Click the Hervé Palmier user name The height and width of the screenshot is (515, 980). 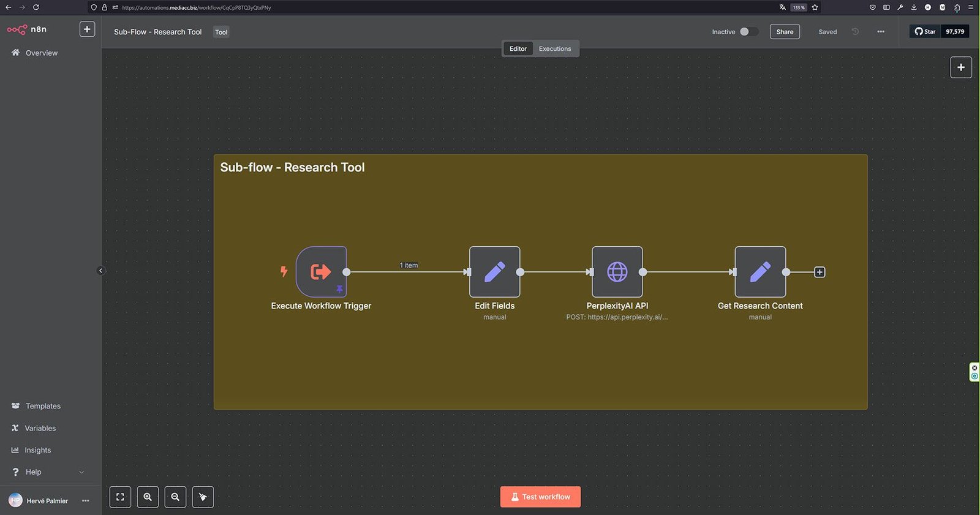tap(47, 501)
